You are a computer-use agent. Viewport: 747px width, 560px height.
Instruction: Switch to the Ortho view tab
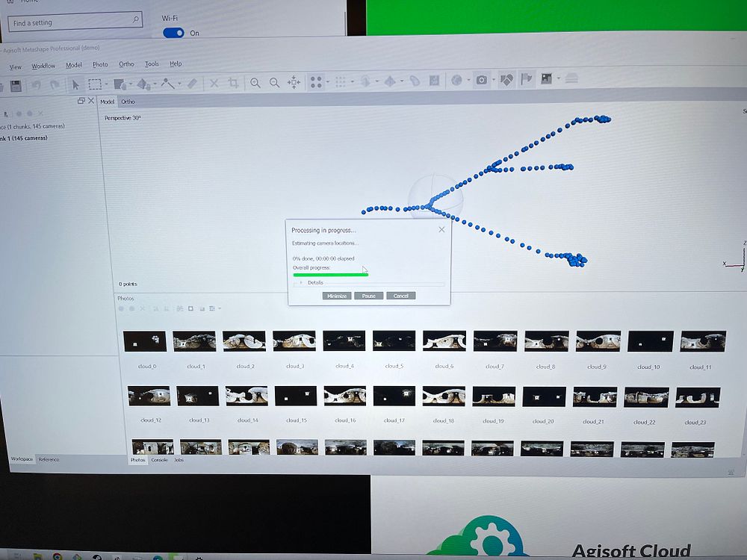(128, 102)
